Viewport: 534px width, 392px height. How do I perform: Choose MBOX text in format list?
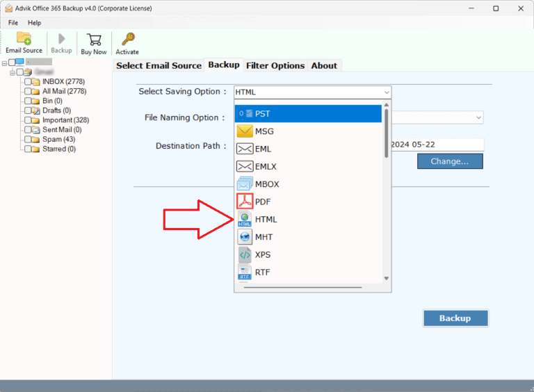click(267, 184)
